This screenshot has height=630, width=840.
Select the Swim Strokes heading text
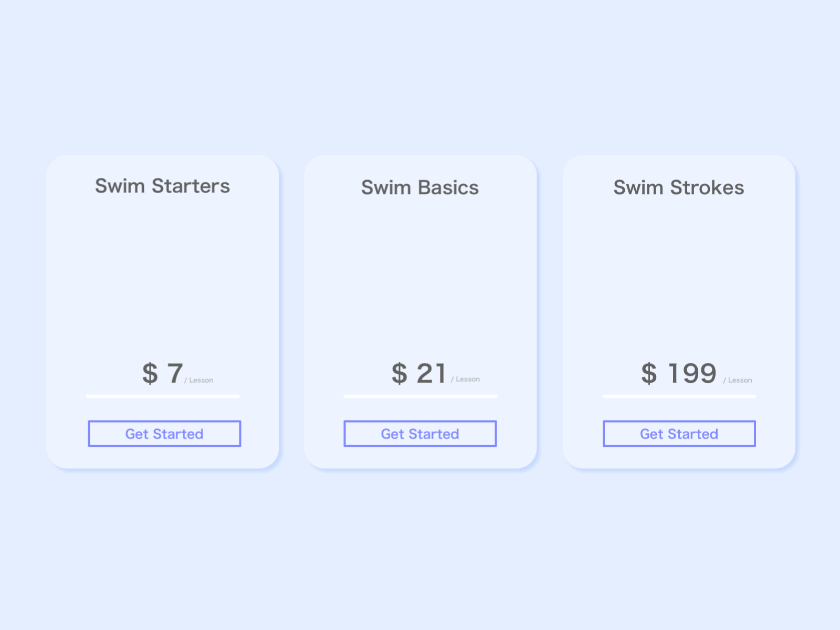coord(679,187)
